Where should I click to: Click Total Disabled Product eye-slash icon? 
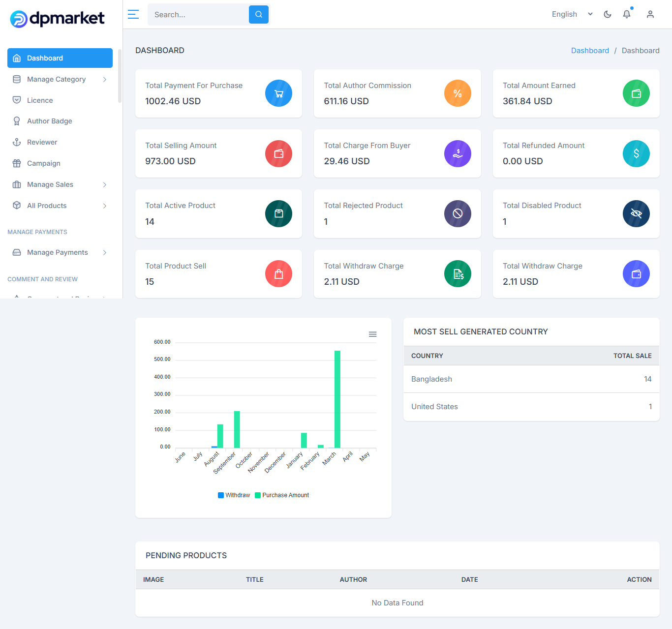point(636,213)
